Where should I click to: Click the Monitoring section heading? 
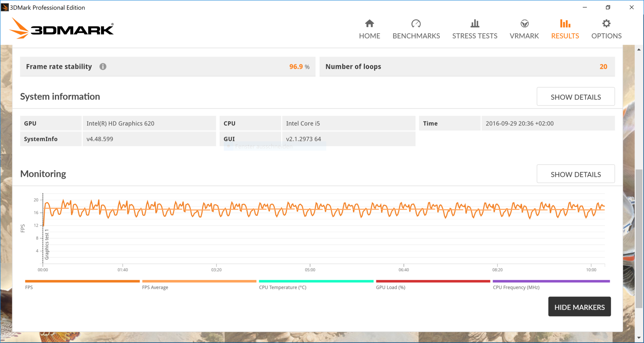point(43,174)
